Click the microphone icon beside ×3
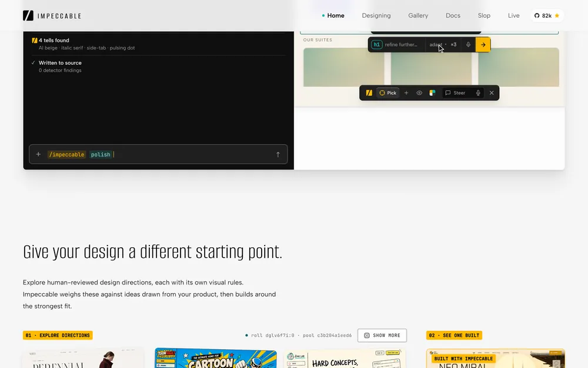Viewport: 588px width, 368px height. pos(469,45)
